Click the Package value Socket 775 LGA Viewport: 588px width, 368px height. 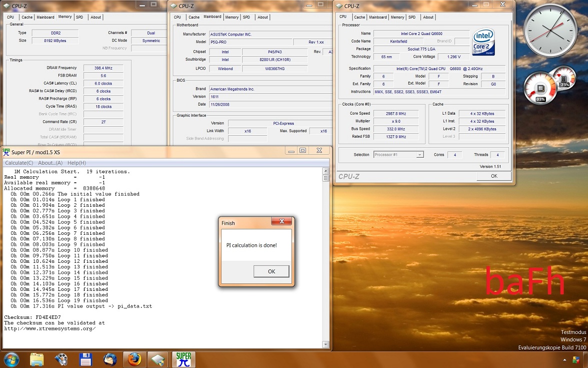click(x=421, y=49)
